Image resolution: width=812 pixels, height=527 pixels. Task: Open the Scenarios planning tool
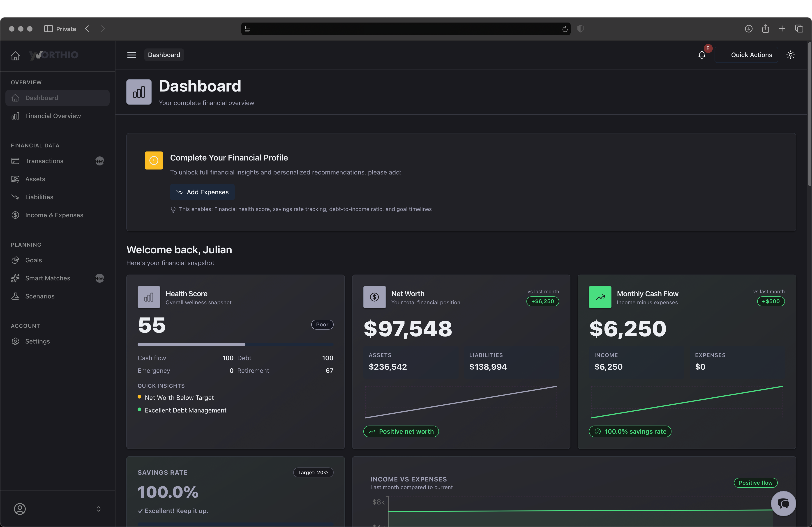click(40, 296)
